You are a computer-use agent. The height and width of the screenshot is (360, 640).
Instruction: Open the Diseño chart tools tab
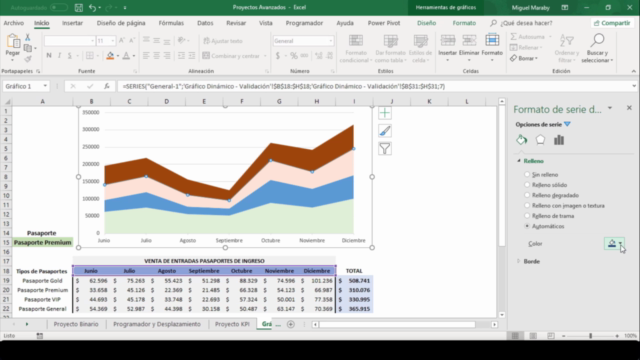tap(426, 23)
